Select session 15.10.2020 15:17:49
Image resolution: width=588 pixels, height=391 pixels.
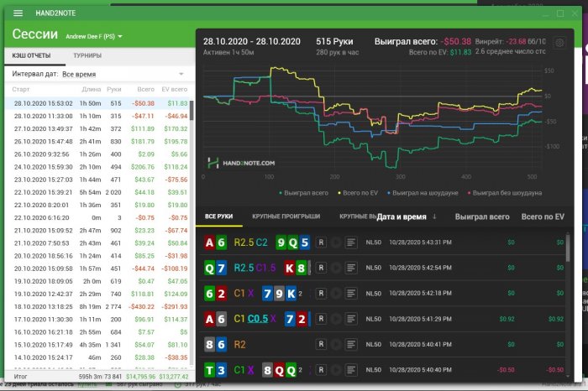tap(99, 345)
